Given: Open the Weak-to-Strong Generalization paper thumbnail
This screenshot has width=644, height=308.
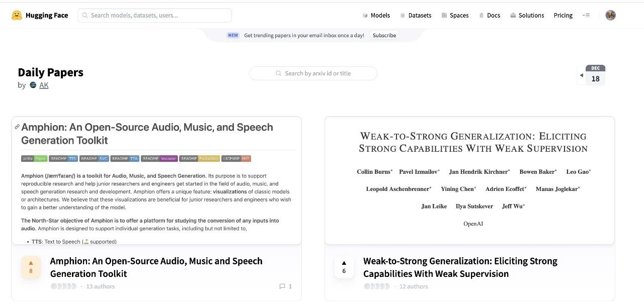Looking at the screenshot, I should pyautogui.click(x=469, y=180).
